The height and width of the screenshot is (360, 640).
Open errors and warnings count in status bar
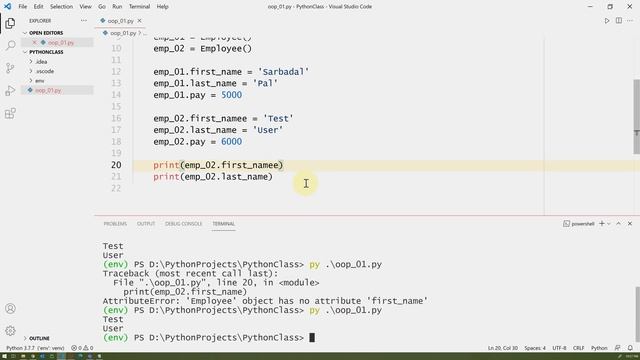point(82,348)
